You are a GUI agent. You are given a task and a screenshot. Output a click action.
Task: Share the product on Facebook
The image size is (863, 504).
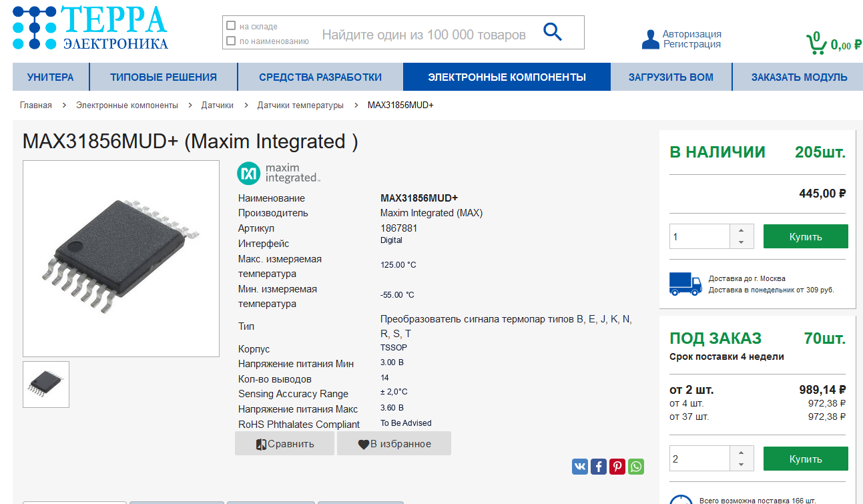[599, 467]
